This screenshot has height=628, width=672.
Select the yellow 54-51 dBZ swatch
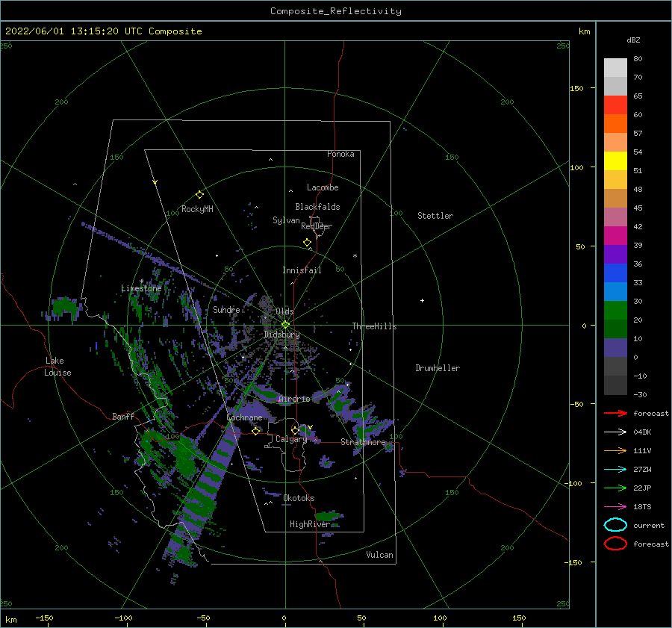click(615, 161)
